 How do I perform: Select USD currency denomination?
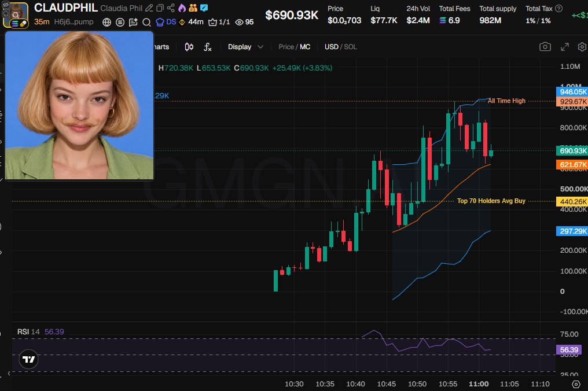tap(331, 47)
